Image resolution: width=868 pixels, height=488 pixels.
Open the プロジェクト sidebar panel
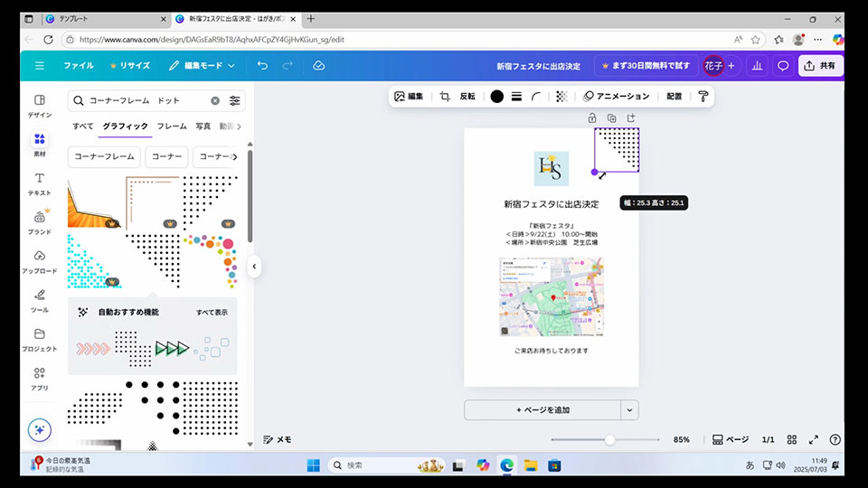click(x=39, y=340)
